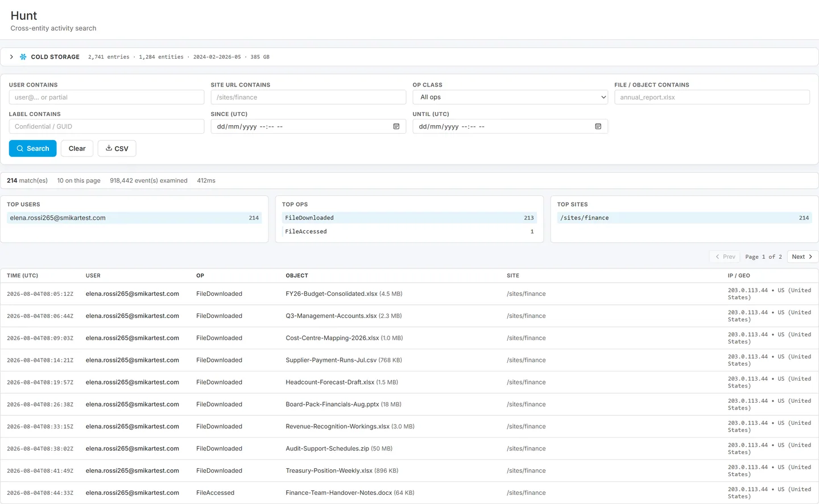Click timestamp 2026-08-04T08:44:33Z
Screen dimensions: 819x504
pos(40,493)
